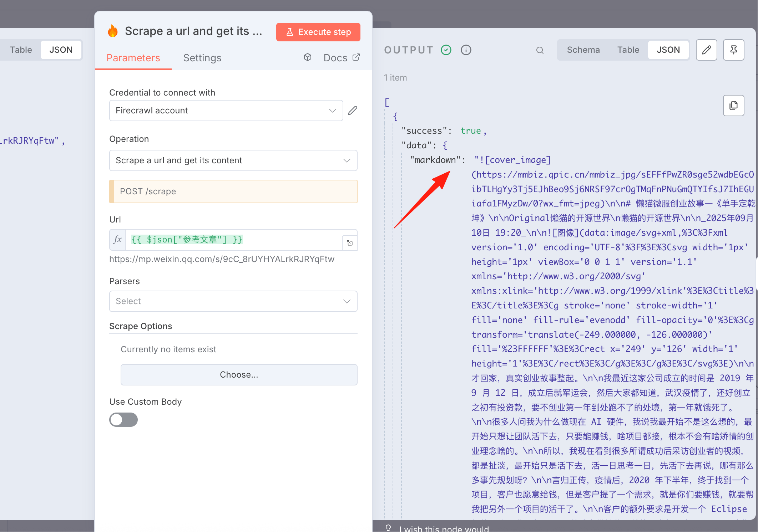
Task: Select input panel JSON view
Action: tap(61, 50)
